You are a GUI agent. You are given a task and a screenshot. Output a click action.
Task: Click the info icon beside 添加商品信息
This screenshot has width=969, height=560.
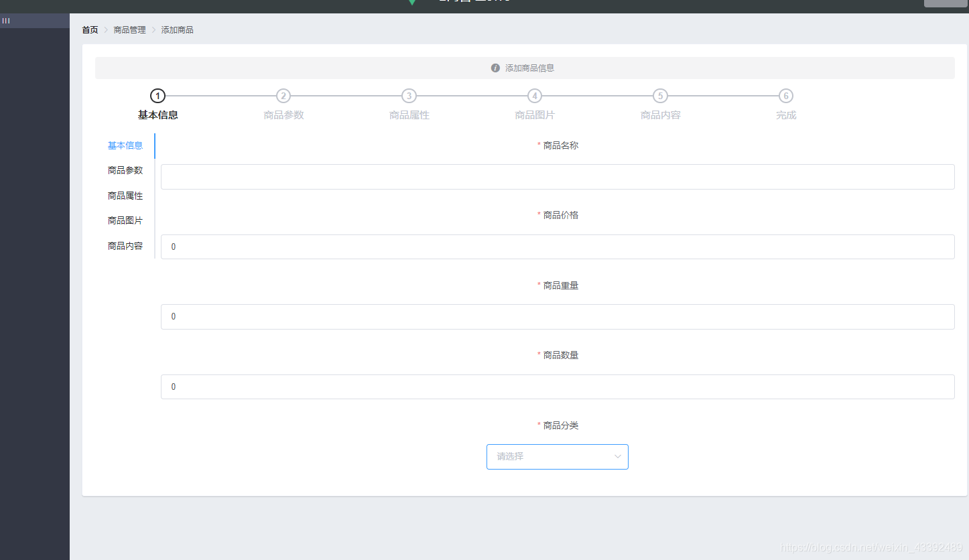[495, 68]
